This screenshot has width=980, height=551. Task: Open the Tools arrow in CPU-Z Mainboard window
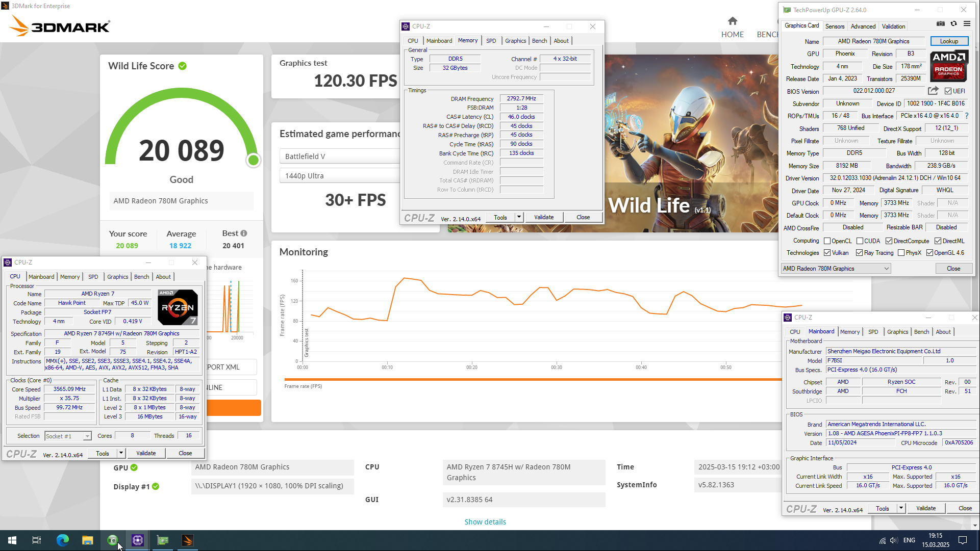tap(901, 508)
